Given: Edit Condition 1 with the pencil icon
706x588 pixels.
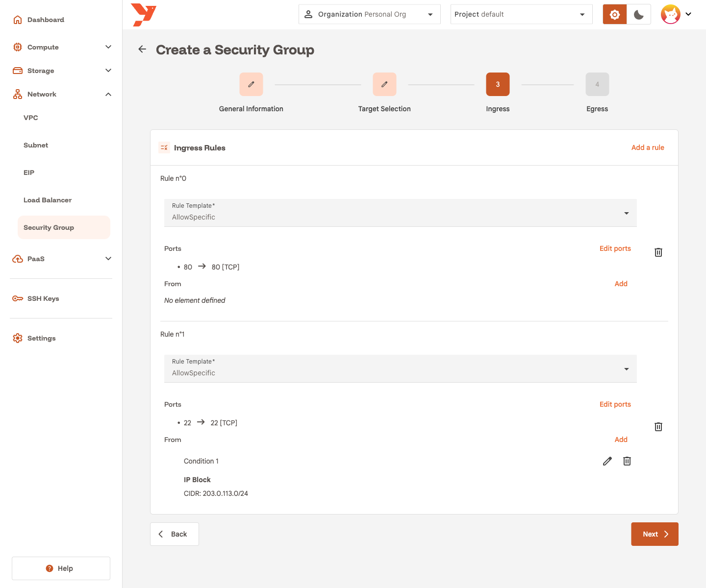Looking at the screenshot, I should coord(607,461).
